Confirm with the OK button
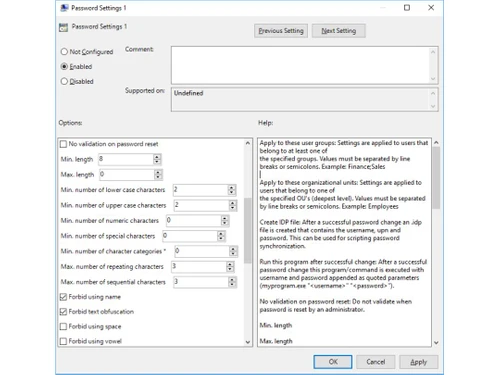This screenshot has height=375, width=500. (333, 362)
